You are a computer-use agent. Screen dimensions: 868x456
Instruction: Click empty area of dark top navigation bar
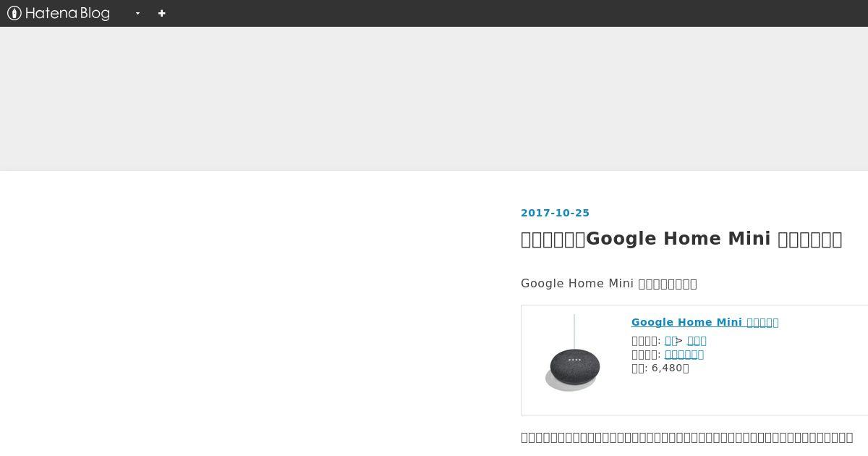click(x=506, y=13)
